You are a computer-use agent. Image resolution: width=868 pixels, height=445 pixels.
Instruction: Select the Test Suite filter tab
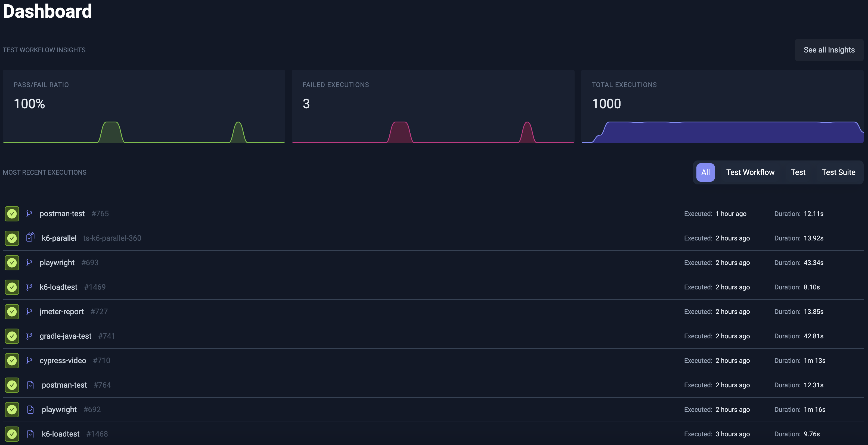point(838,172)
